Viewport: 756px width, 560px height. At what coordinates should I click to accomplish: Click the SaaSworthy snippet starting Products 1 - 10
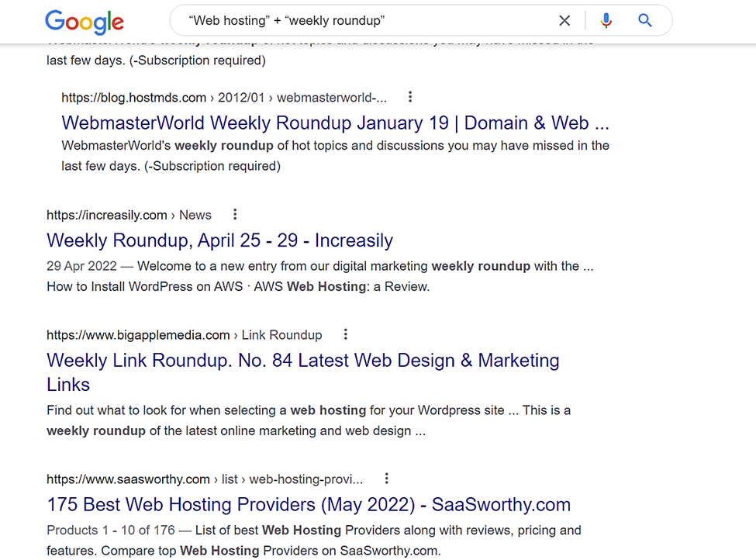[x=314, y=541]
